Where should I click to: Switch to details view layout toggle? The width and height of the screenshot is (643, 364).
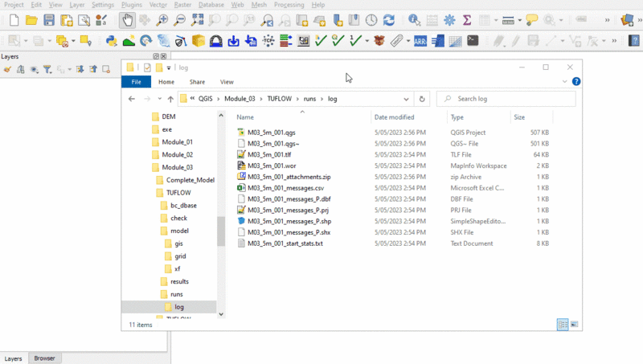tap(563, 324)
